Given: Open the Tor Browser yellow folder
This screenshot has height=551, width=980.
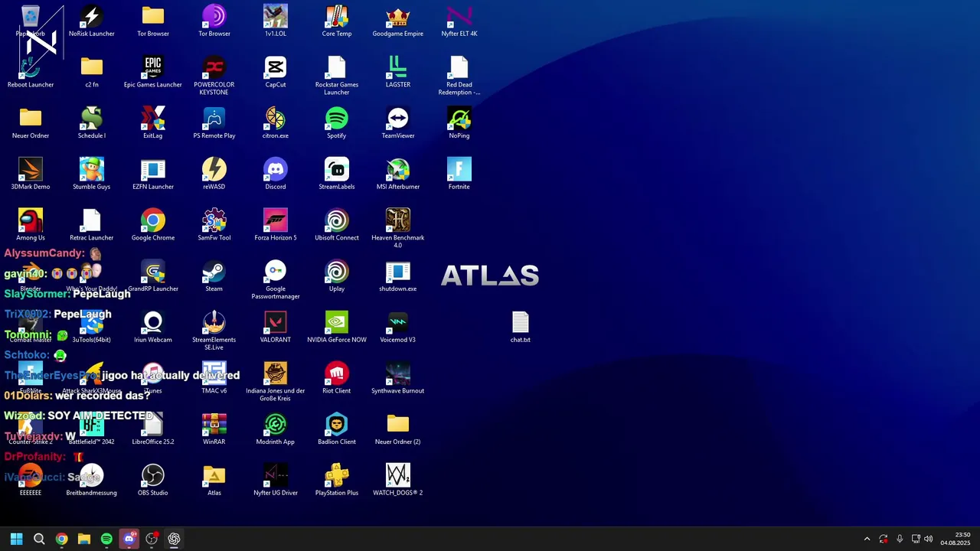Looking at the screenshot, I should click(x=153, y=21).
